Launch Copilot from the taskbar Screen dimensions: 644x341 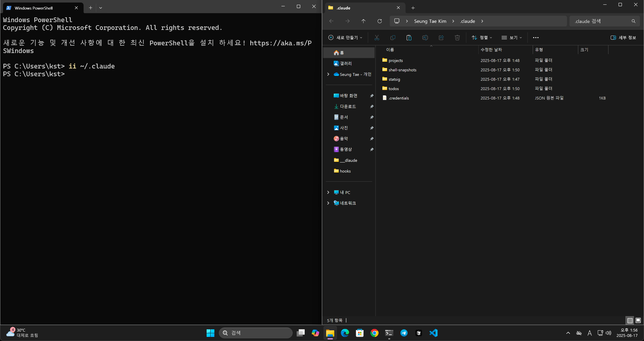(x=315, y=333)
